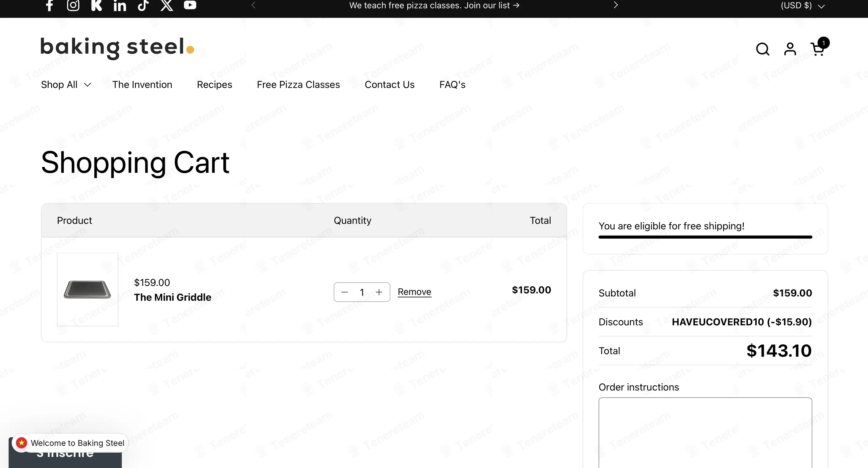
Task: Open the Instagram social icon
Action: (73, 5)
